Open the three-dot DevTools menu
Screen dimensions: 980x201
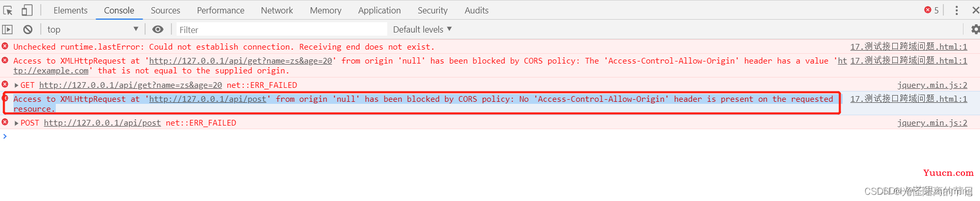pos(956,10)
